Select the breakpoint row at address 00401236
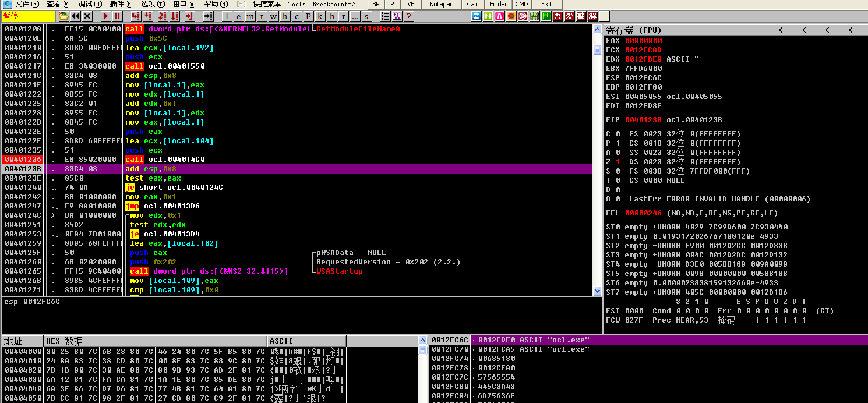The width and height of the screenshot is (868, 403). click(x=297, y=160)
